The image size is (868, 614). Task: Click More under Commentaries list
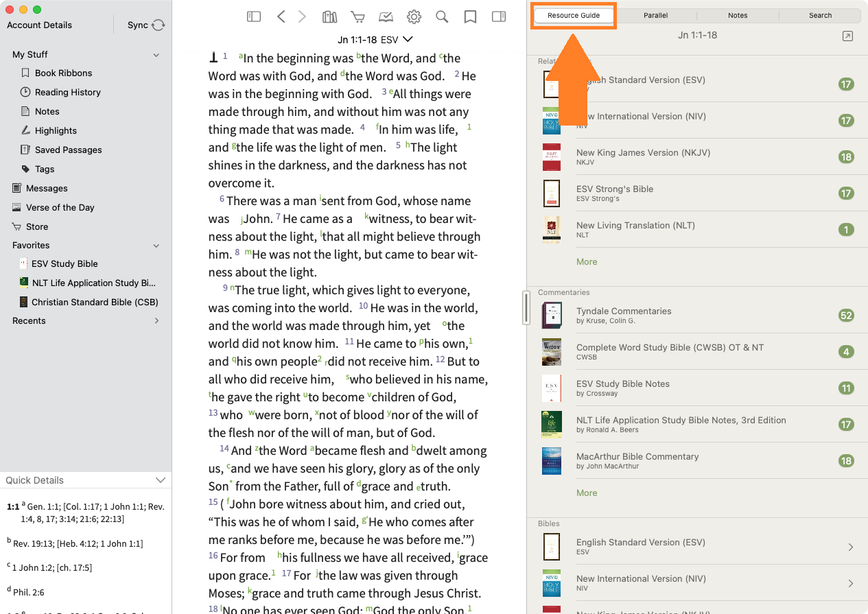[x=587, y=493]
